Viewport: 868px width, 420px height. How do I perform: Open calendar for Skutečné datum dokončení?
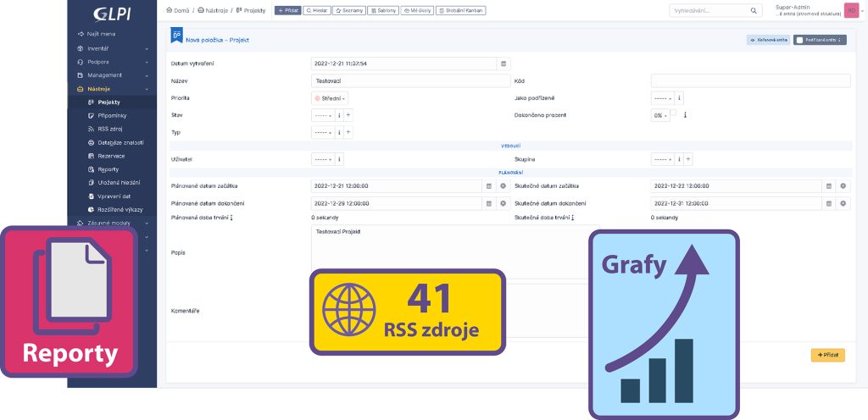click(829, 203)
